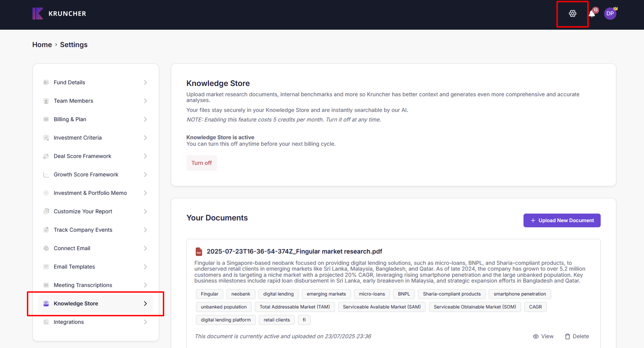Image resolution: width=644 pixels, height=348 pixels.
Task: Click the Fingular market research.pdf filename
Action: (294, 251)
